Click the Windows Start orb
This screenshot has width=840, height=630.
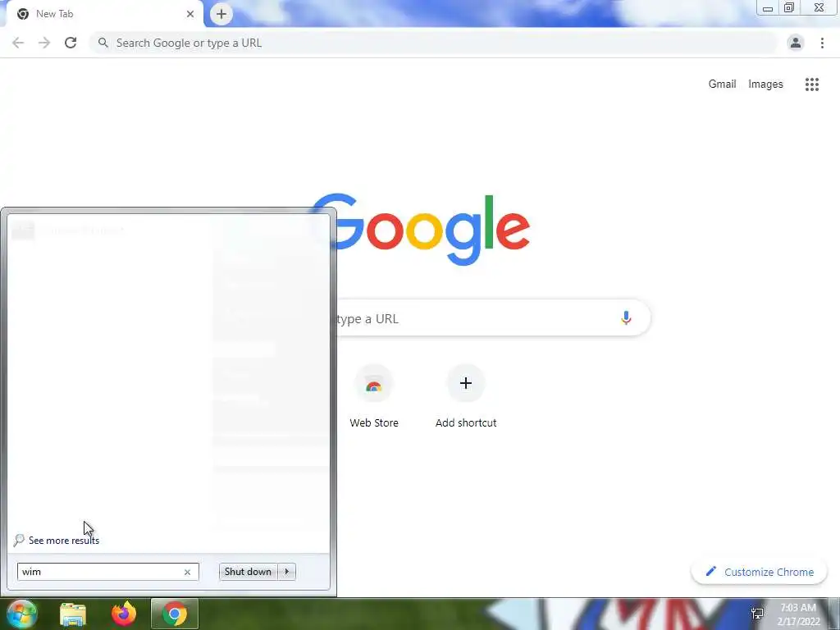coord(22,614)
